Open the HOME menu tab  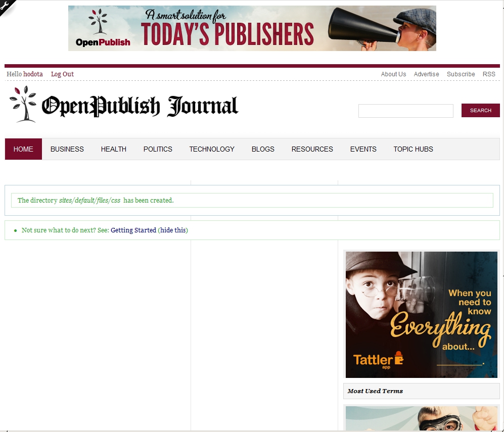[x=23, y=149]
